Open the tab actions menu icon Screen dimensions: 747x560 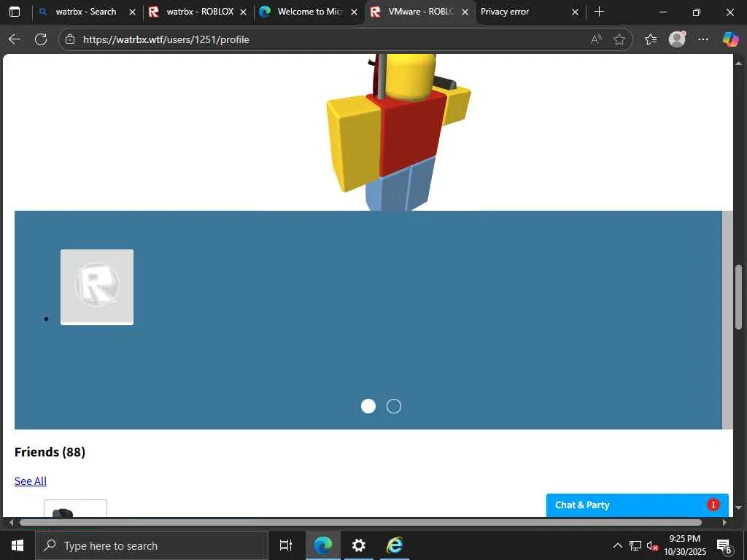[15, 12]
